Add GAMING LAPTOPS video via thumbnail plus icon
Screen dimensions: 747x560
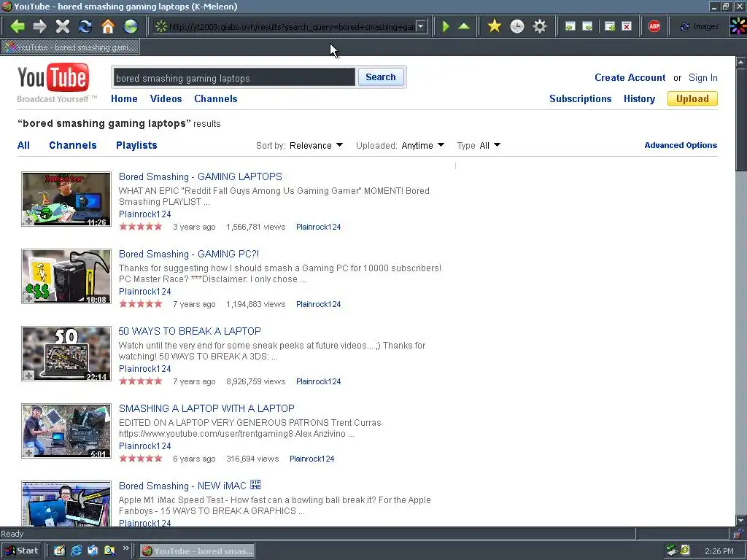[x=28, y=222]
